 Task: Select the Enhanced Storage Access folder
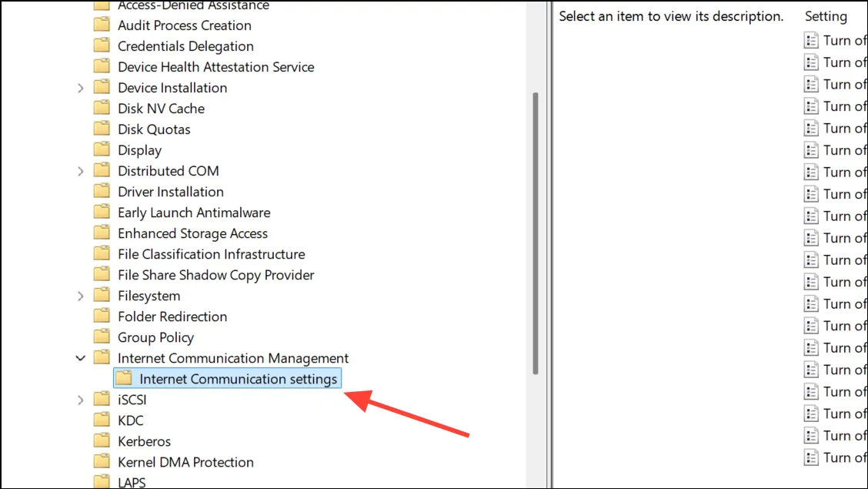pos(192,233)
